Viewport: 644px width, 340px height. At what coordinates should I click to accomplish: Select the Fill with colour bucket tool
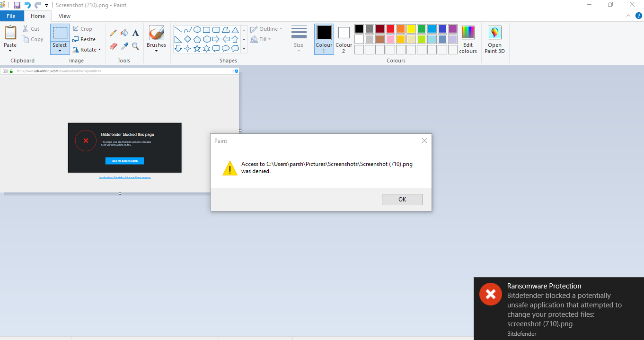coord(124,33)
